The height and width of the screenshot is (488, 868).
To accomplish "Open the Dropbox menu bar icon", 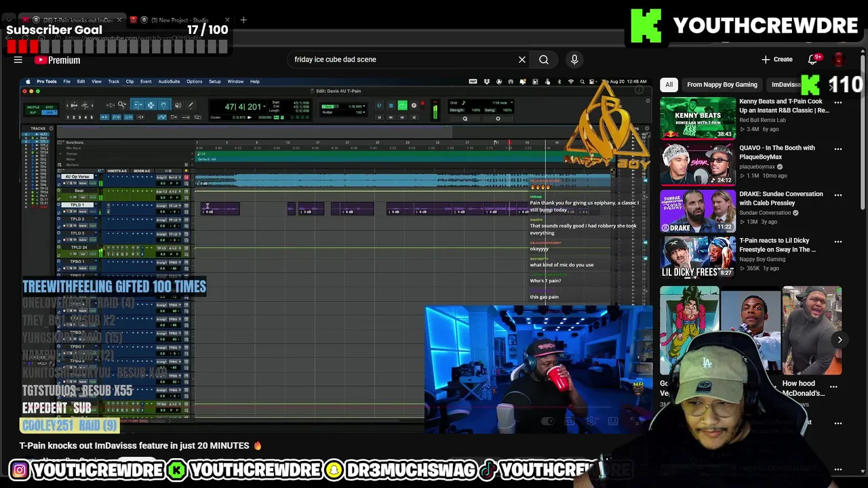I will click(x=487, y=81).
